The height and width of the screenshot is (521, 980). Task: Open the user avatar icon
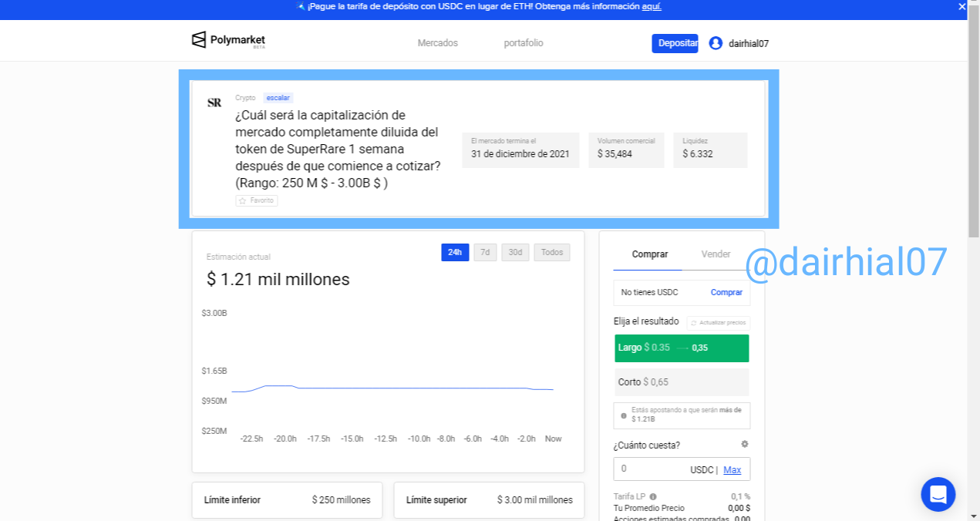716,43
